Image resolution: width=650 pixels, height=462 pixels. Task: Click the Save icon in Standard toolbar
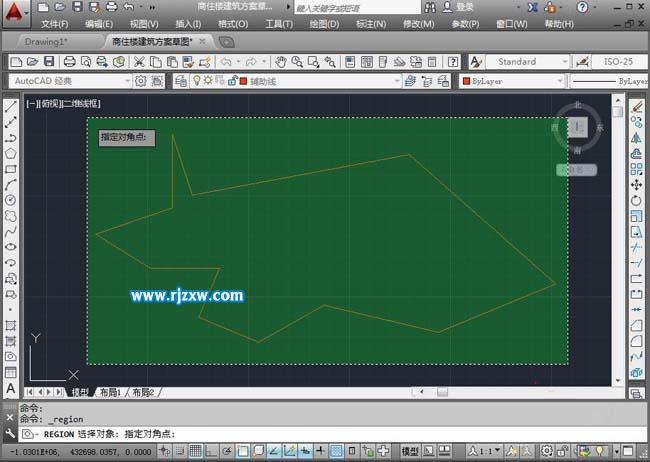[x=49, y=62]
